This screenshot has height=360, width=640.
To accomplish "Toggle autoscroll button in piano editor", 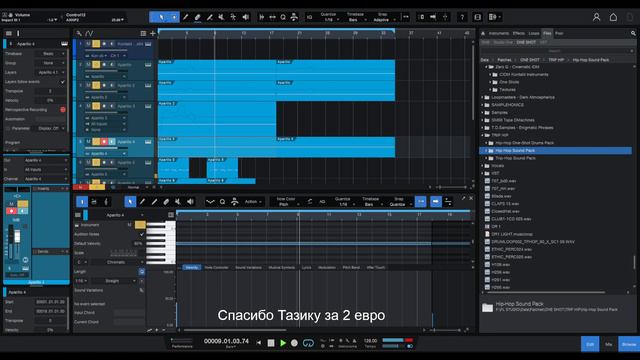I will tap(436, 202).
